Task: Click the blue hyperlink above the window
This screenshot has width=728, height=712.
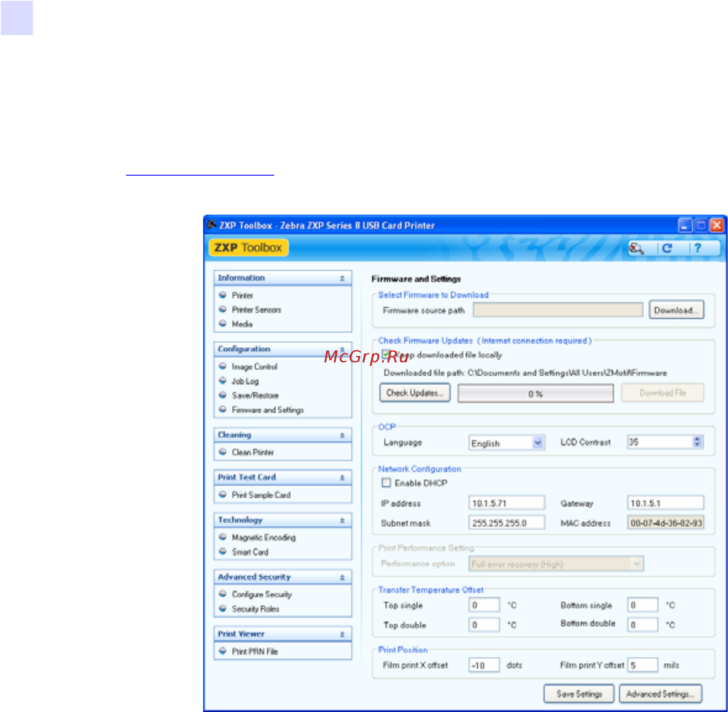Action: point(200,174)
